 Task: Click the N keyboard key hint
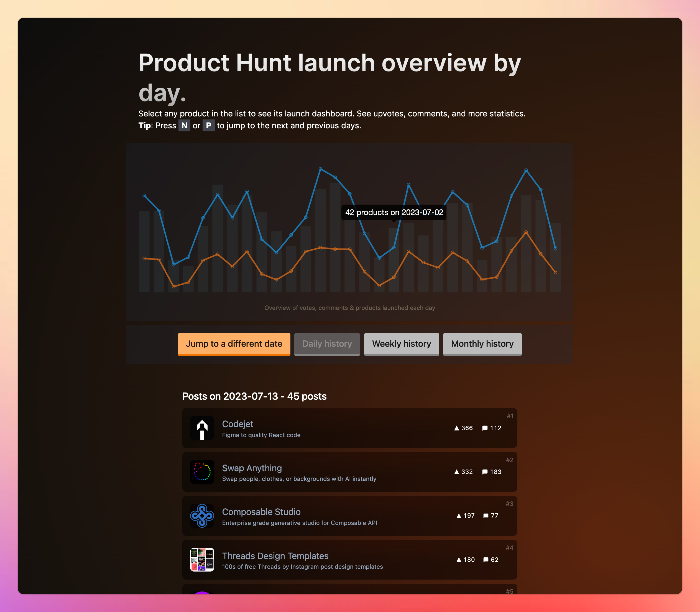(x=184, y=126)
